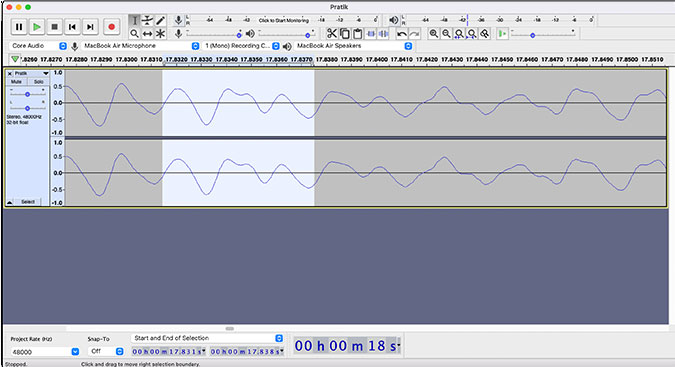
Task: Skip to end of the project
Action: point(90,27)
